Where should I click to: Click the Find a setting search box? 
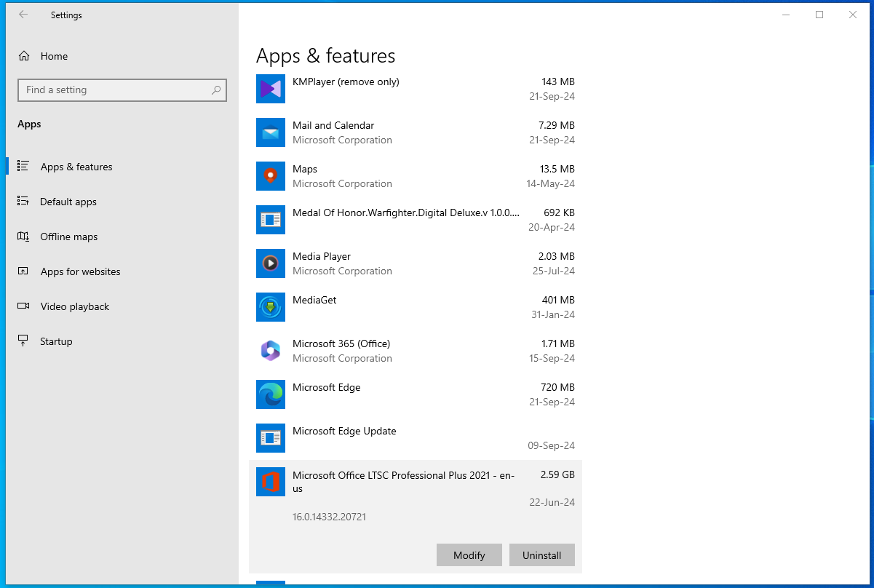pyautogui.click(x=122, y=90)
